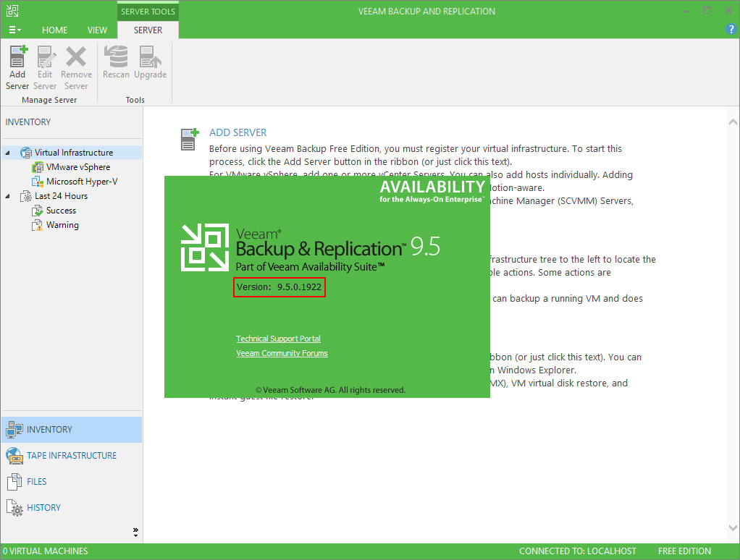Click the Files documents icon
740x560 pixels.
tap(14, 481)
